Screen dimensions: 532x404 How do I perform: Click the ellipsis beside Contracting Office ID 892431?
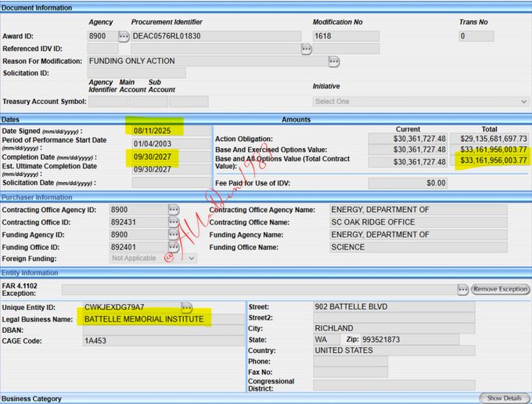point(174,222)
